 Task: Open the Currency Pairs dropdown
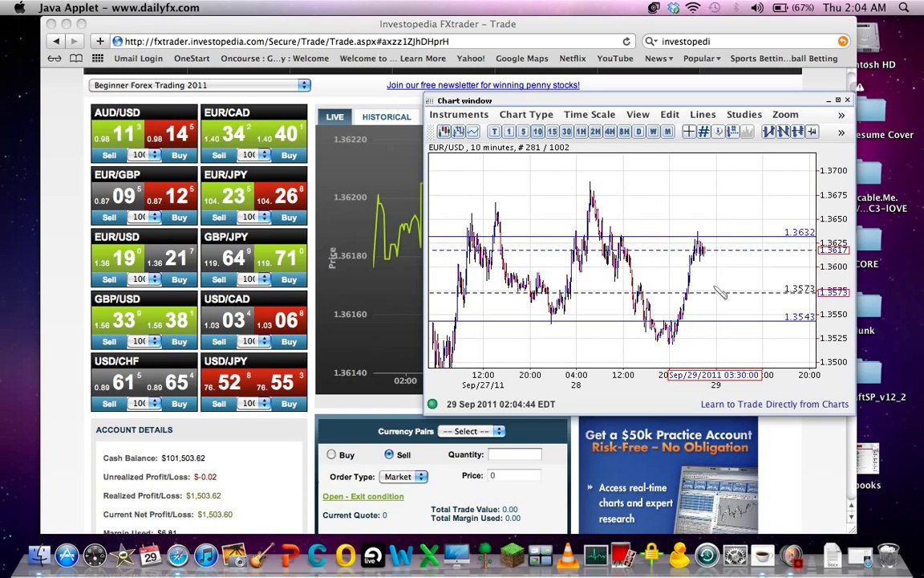472,432
